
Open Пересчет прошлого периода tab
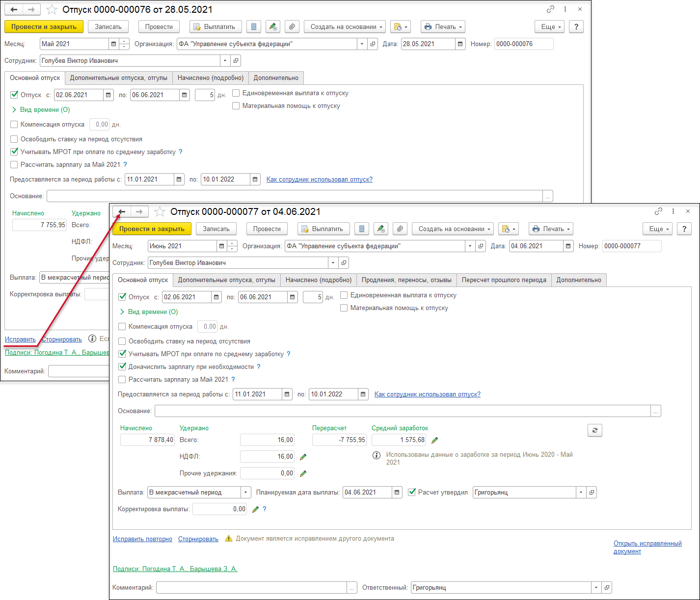click(504, 280)
